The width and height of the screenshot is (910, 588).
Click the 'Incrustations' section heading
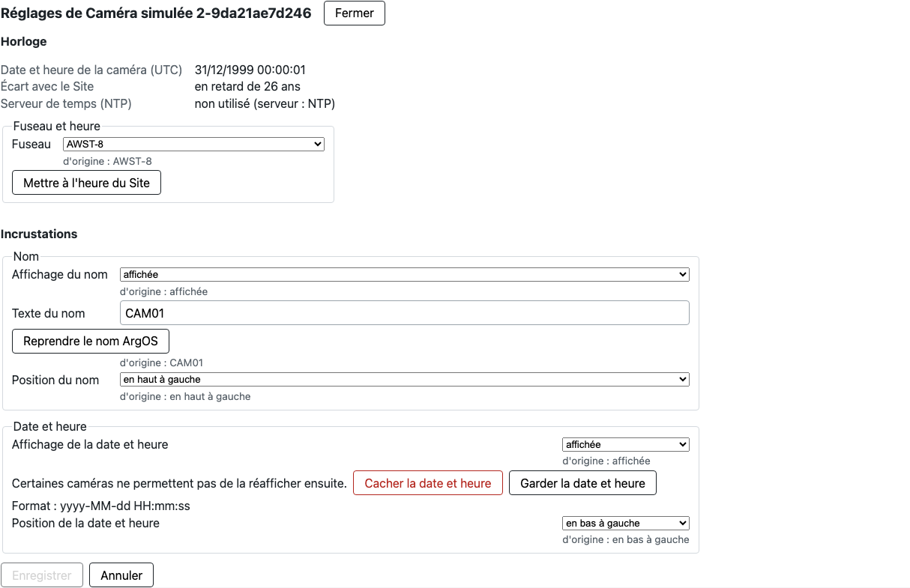[39, 234]
